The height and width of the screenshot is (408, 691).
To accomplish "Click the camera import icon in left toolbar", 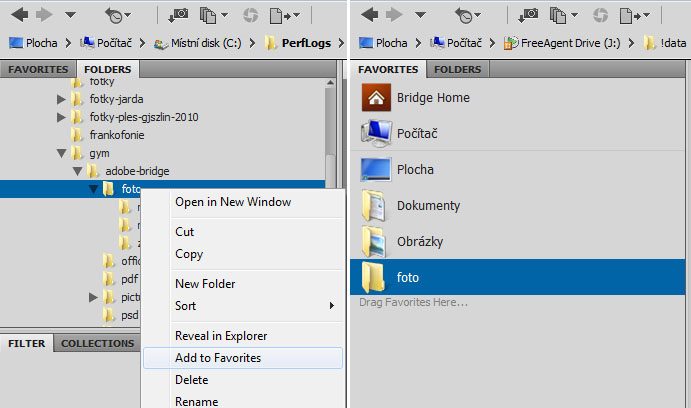I will 180,15.
